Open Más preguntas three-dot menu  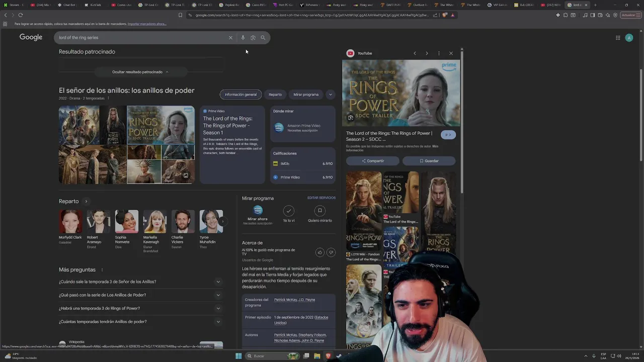tap(102, 270)
